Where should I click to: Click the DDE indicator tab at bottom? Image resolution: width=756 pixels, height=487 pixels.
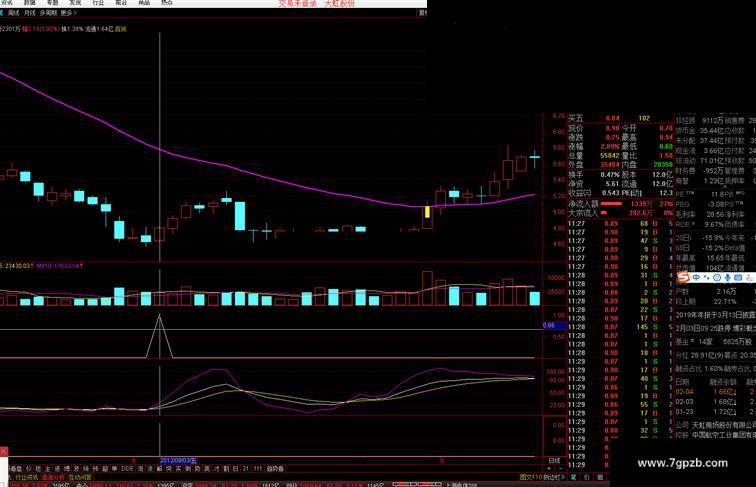click(x=127, y=468)
